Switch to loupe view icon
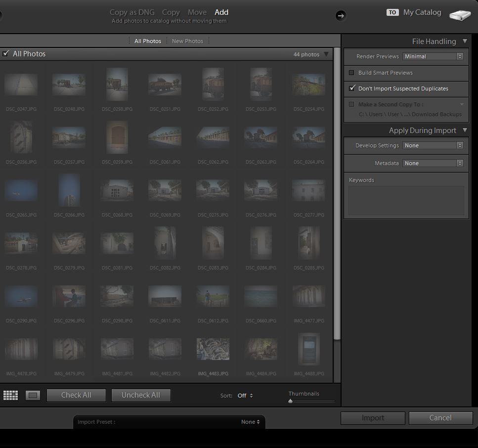Image resolution: width=478 pixels, height=448 pixels. tap(33, 395)
